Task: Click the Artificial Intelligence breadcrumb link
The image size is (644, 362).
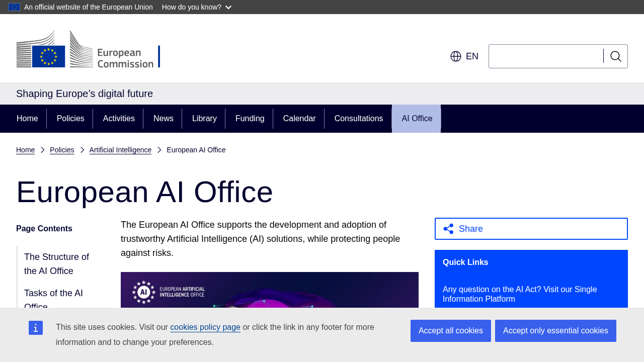Action: click(x=120, y=150)
